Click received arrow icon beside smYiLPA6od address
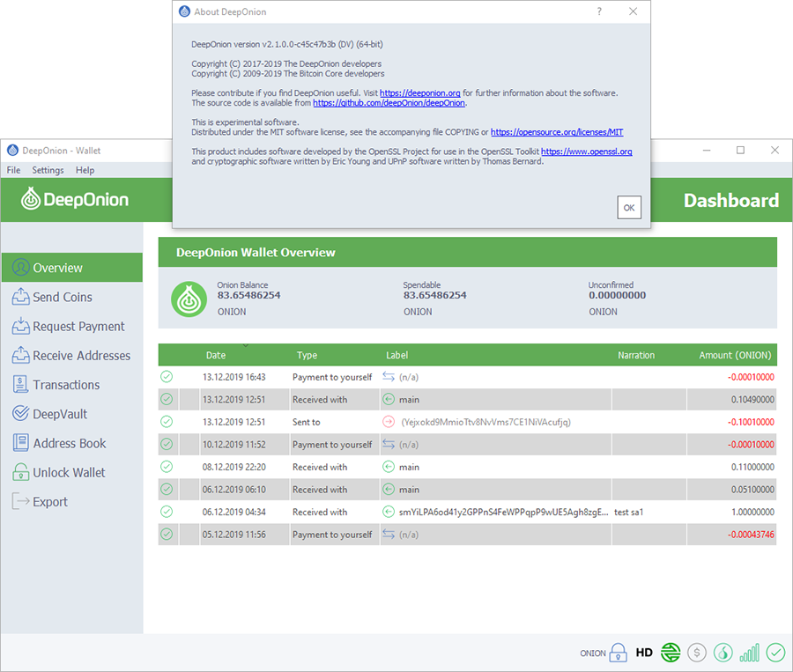This screenshot has height=672, width=793. [x=389, y=512]
